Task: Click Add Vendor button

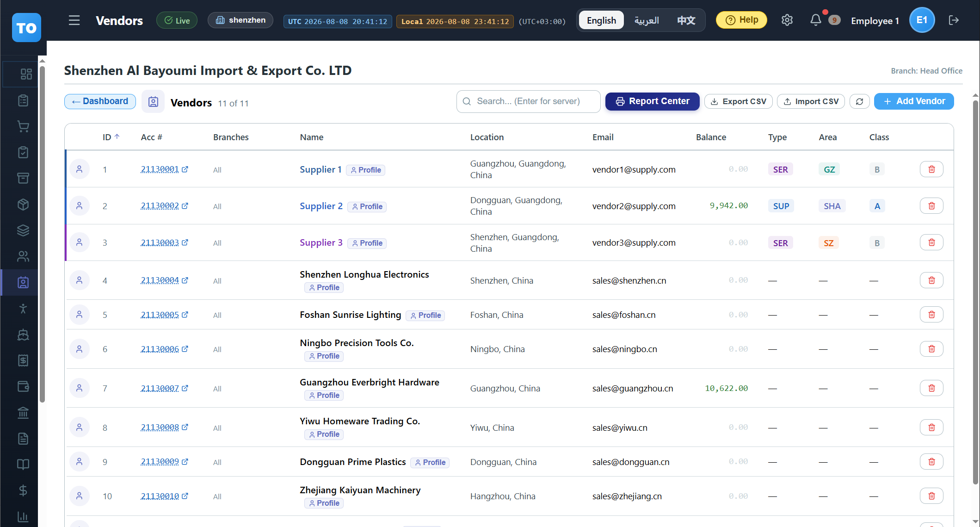Action: pyautogui.click(x=914, y=101)
